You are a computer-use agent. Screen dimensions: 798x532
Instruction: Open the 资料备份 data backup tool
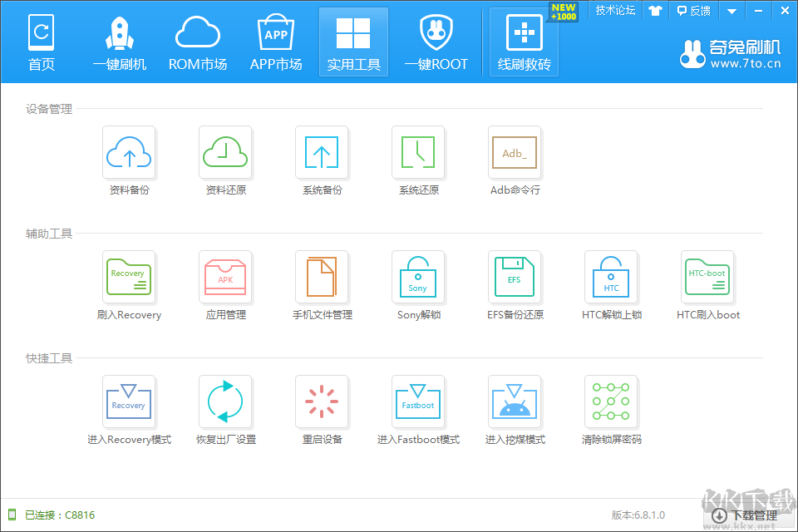tap(129, 153)
